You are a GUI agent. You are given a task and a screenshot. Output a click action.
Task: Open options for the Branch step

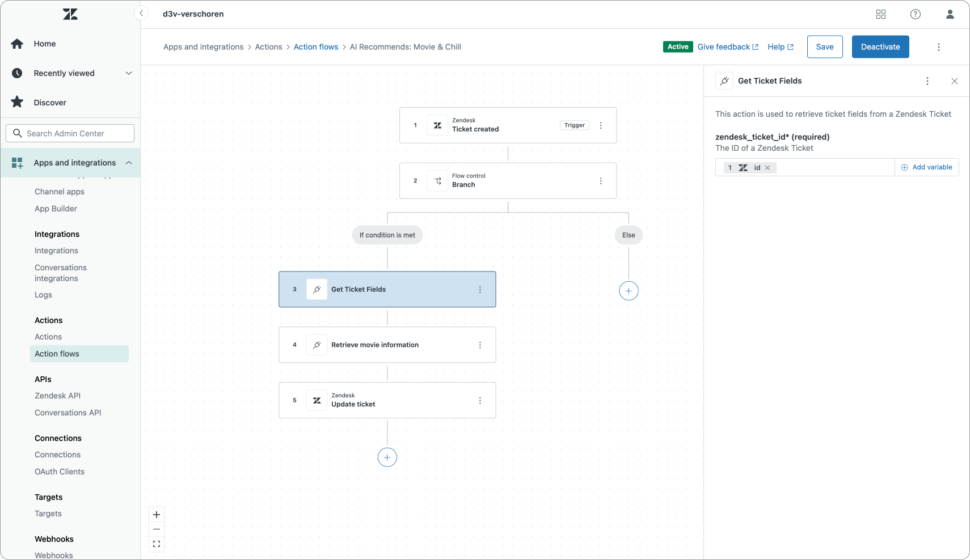601,181
